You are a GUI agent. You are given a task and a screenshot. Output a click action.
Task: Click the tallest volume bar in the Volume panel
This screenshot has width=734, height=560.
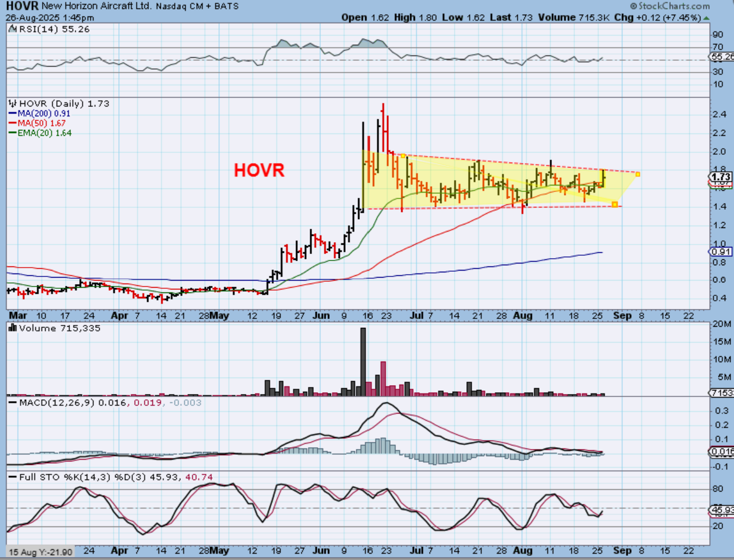tap(363, 362)
